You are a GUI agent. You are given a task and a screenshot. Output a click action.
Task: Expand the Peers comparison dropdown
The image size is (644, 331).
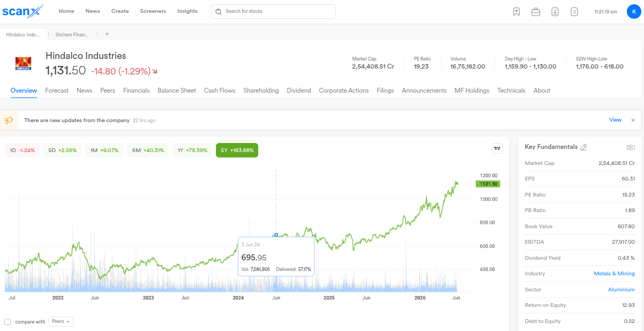click(61, 321)
